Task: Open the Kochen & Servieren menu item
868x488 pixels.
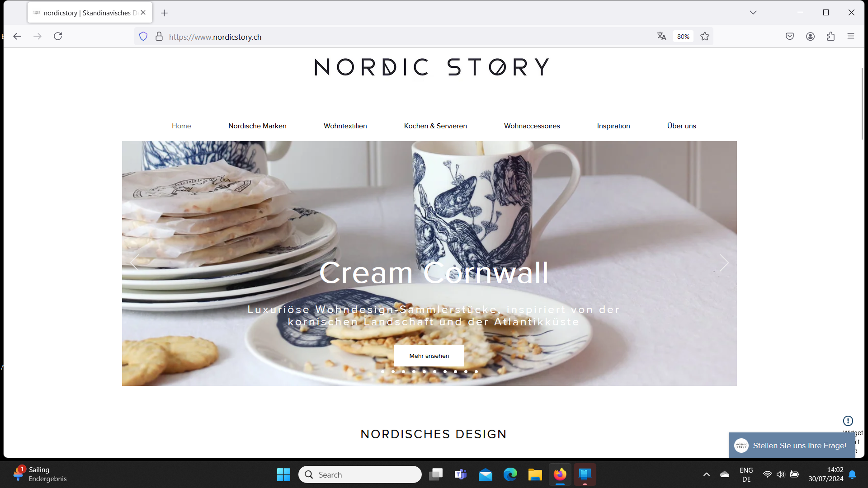Action: (435, 126)
